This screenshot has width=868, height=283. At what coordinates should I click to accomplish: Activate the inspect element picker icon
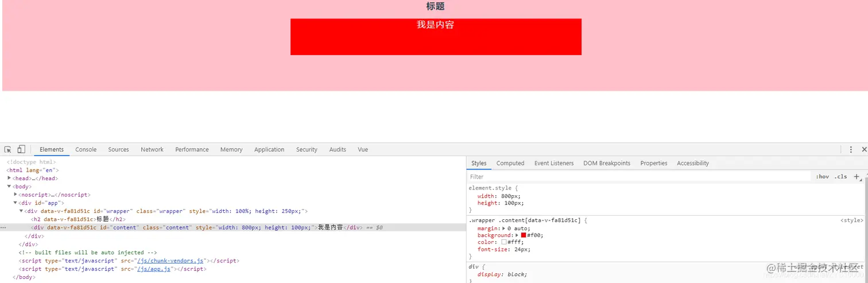[8, 149]
